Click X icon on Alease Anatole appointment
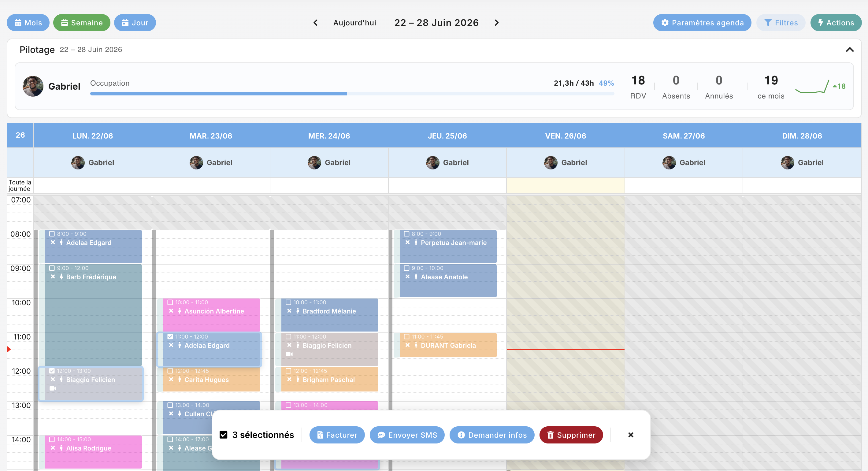 click(x=408, y=276)
